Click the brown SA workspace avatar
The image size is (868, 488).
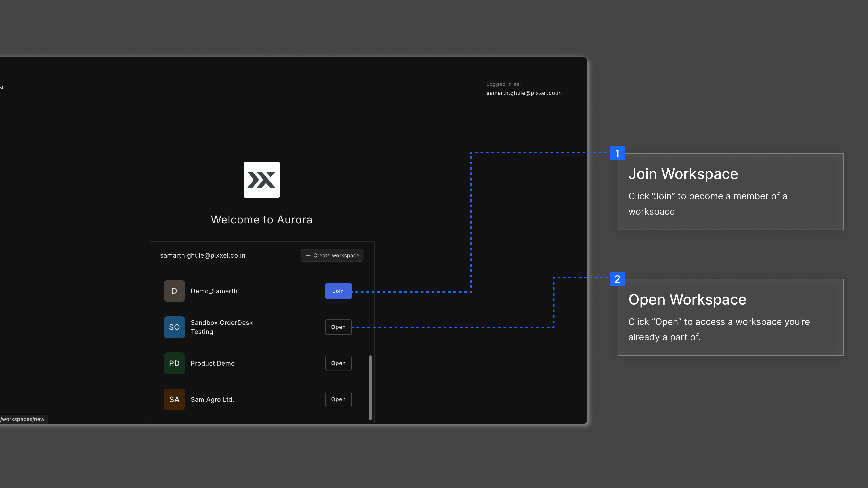click(174, 399)
